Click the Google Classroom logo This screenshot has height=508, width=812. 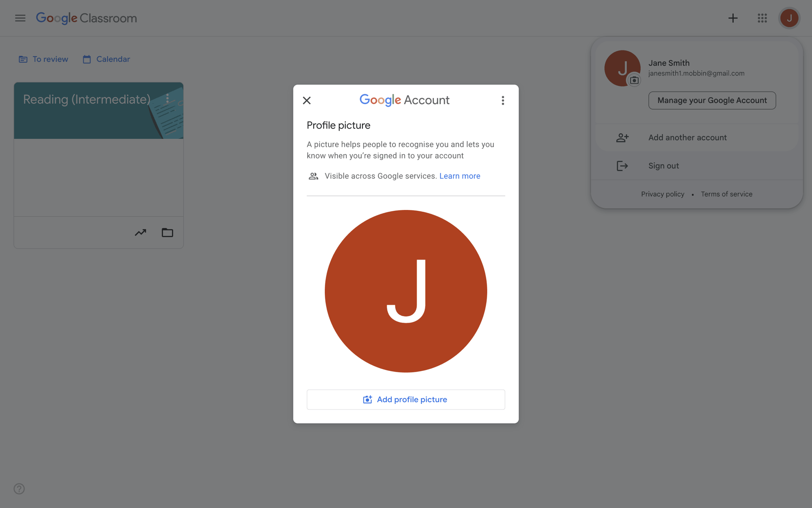coord(86,18)
